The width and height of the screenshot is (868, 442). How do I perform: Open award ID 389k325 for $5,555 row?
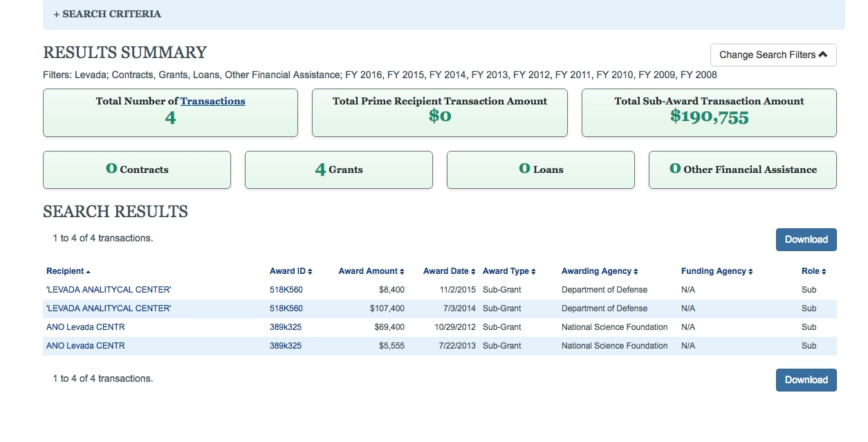(286, 346)
